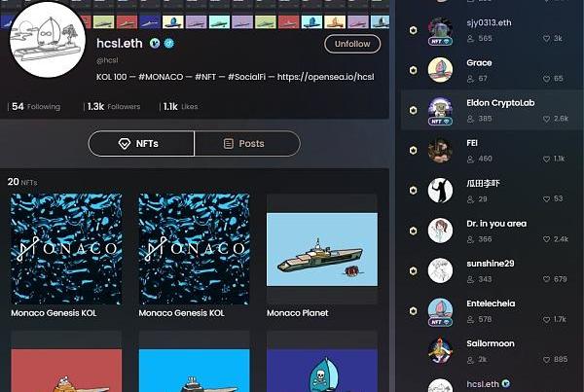View the 1.3k Followers list

(x=114, y=106)
